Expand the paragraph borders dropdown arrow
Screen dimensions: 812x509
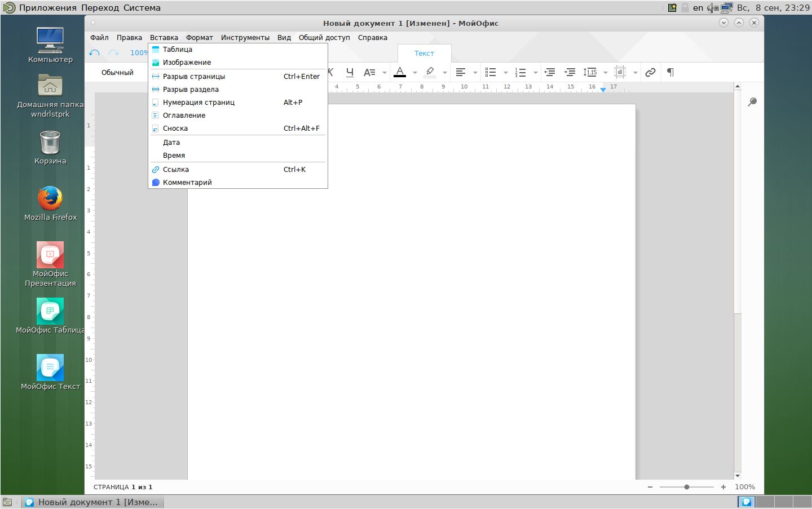point(636,73)
